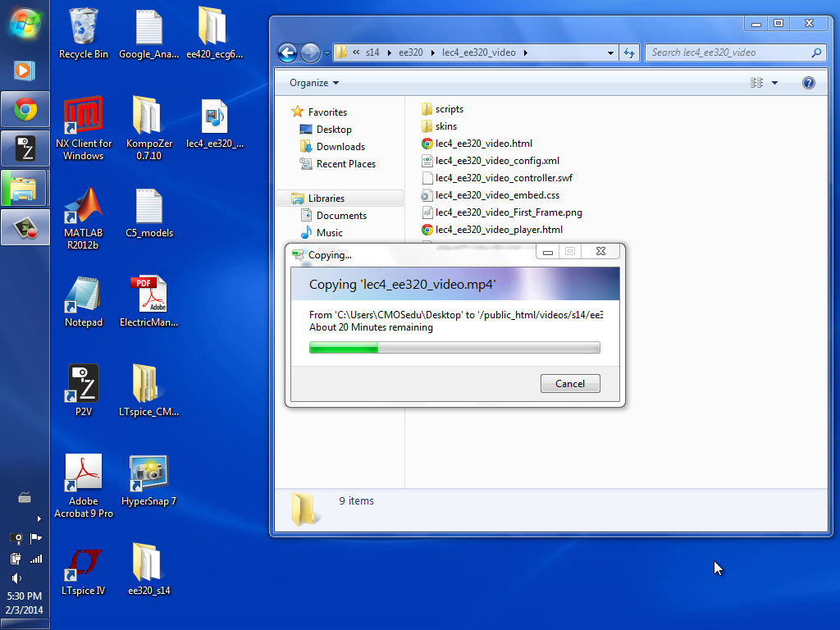Click the Windows Start orb

click(25, 24)
